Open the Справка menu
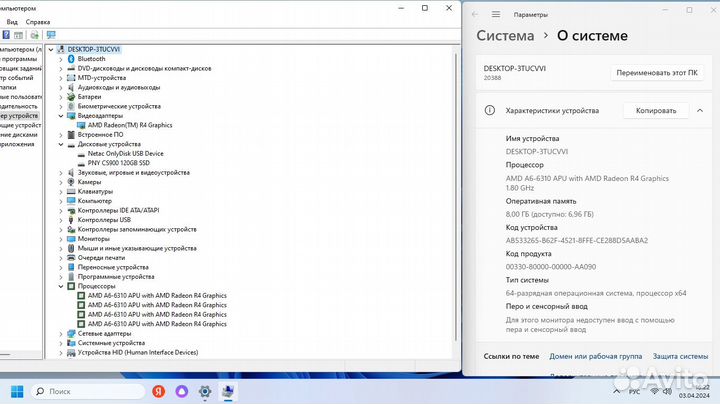Image resolution: width=720 pixels, height=404 pixels. (x=38, y=22)
